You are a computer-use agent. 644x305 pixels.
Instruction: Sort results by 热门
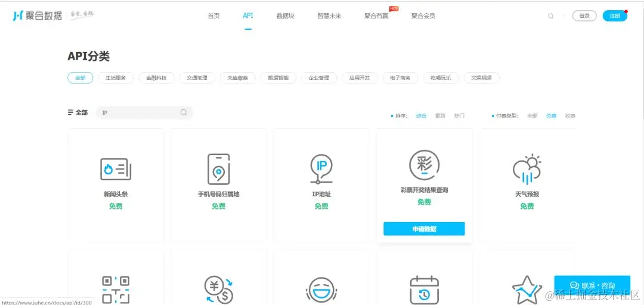coord(460,116)
